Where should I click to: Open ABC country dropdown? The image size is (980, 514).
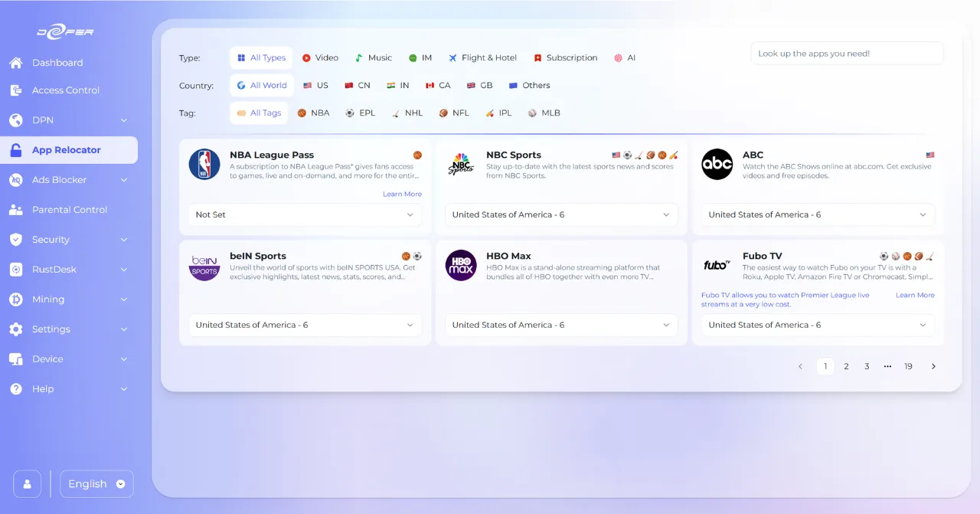pos(818,214)
